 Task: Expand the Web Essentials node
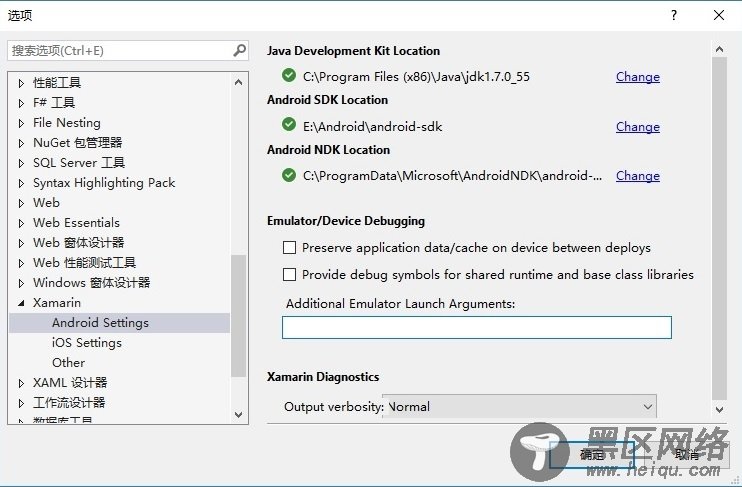[21, 223]
